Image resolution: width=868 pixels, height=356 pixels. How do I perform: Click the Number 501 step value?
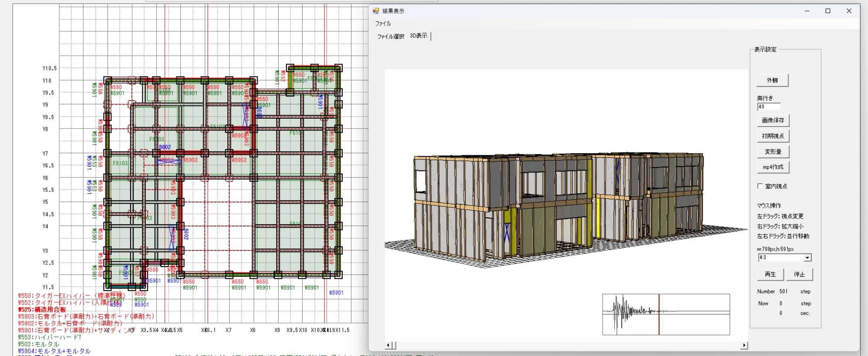783,291
